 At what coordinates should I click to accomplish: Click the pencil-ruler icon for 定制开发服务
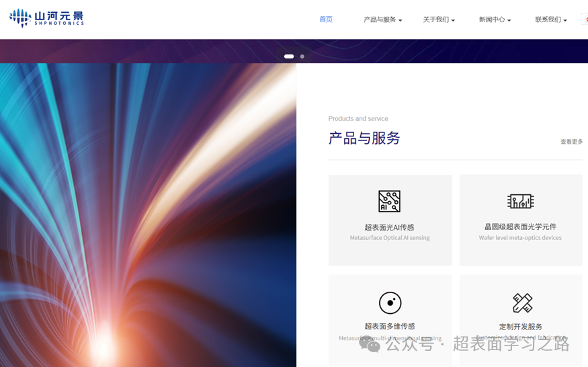coord(522,303)
